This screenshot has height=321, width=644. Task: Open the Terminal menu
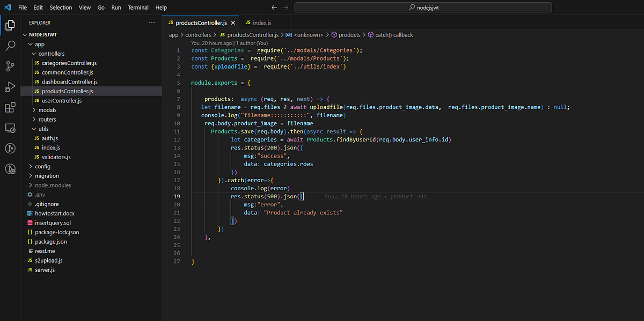138,7
